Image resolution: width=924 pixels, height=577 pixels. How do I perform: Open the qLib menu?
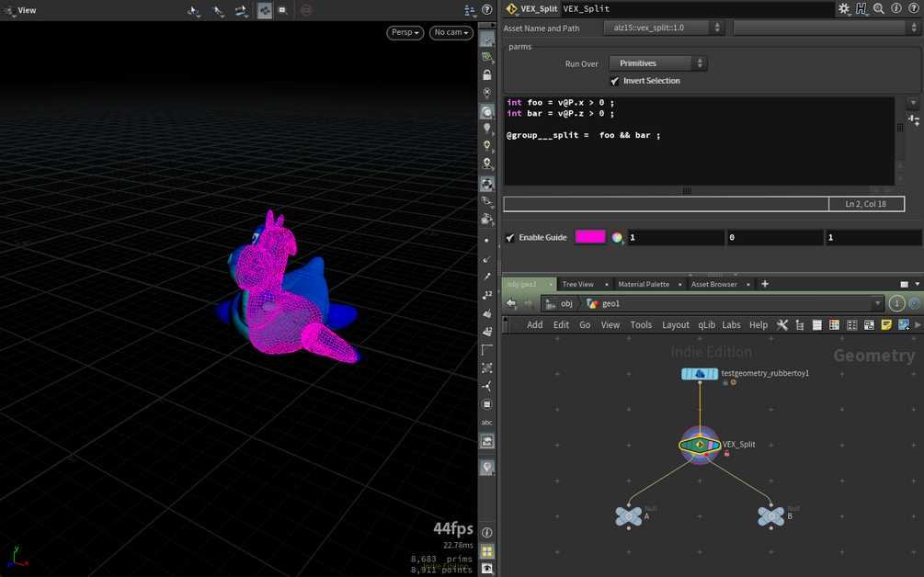click(x=706, y=325)
